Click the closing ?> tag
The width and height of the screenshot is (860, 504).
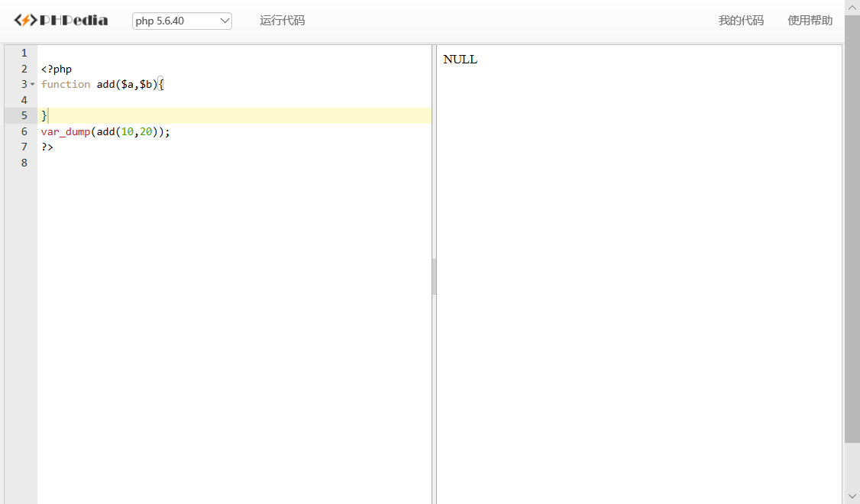click(x=47, y=147)
